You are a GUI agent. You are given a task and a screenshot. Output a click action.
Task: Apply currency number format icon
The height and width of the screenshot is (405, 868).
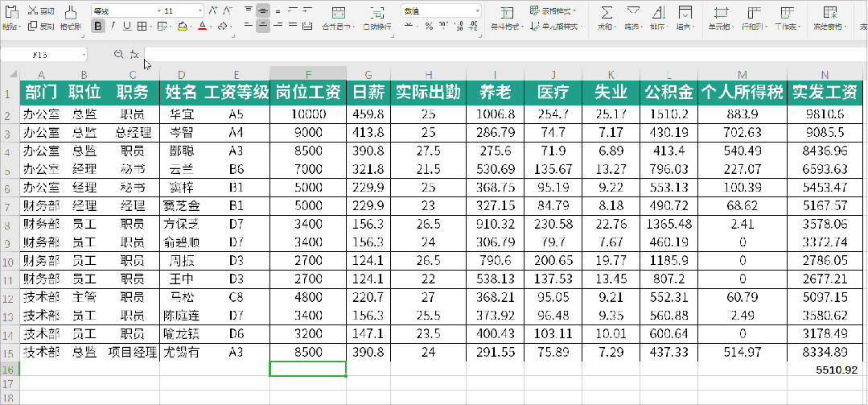pyautogui.click(x=409, y=26)
